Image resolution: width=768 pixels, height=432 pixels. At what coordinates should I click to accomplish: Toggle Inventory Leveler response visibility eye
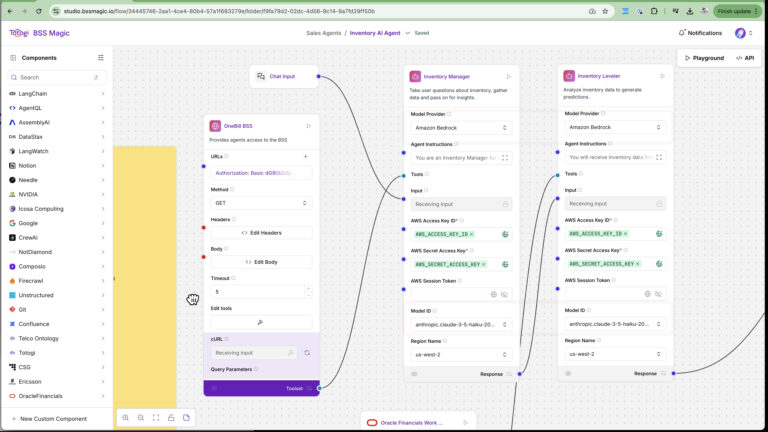pyautogui.click(x=569, y=373)
